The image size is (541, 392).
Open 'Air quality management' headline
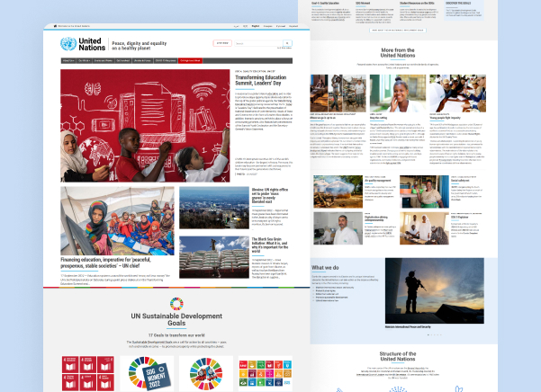click(378, 181)
